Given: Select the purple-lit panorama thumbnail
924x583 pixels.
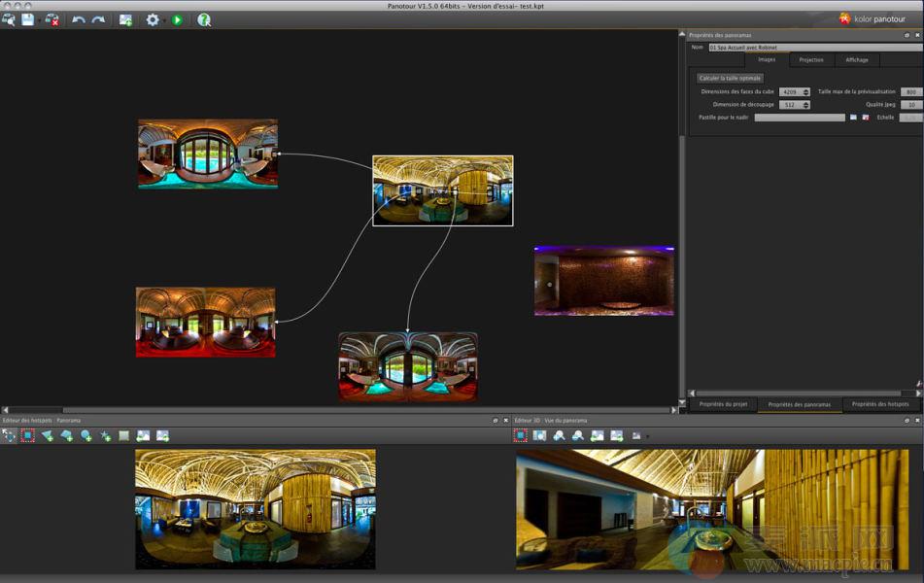Looking at the screenshot, I should (603, 281).
